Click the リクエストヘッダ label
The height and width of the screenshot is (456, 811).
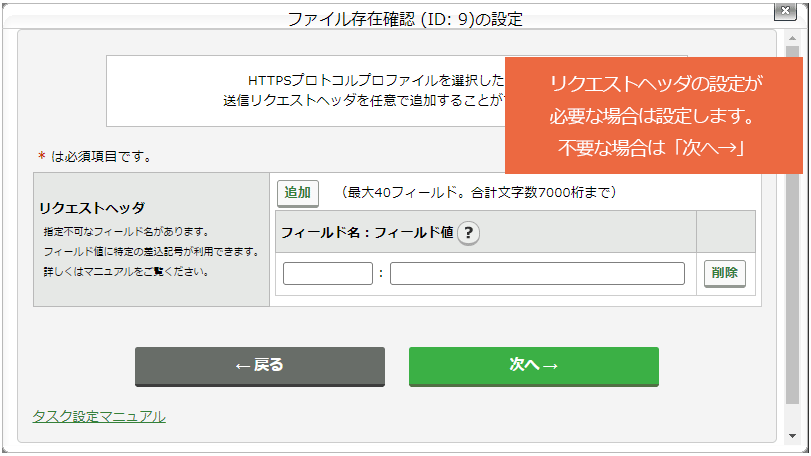pyautogui.click(x=92, y=208)
